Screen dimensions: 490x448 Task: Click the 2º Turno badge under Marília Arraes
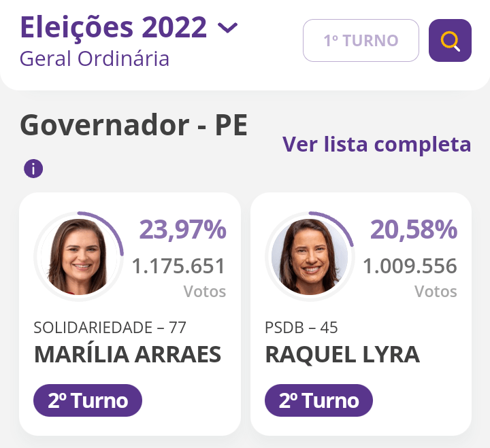(x=88, y=400)
